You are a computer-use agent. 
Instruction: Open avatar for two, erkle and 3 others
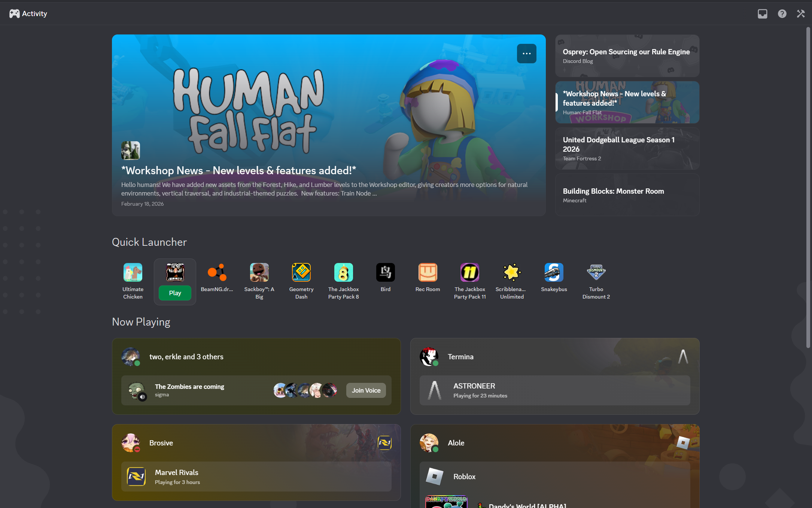coord(131,357)
